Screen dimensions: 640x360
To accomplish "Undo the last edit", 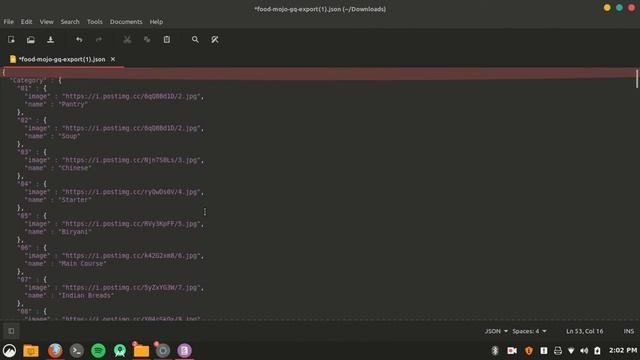I will [79, 40].
